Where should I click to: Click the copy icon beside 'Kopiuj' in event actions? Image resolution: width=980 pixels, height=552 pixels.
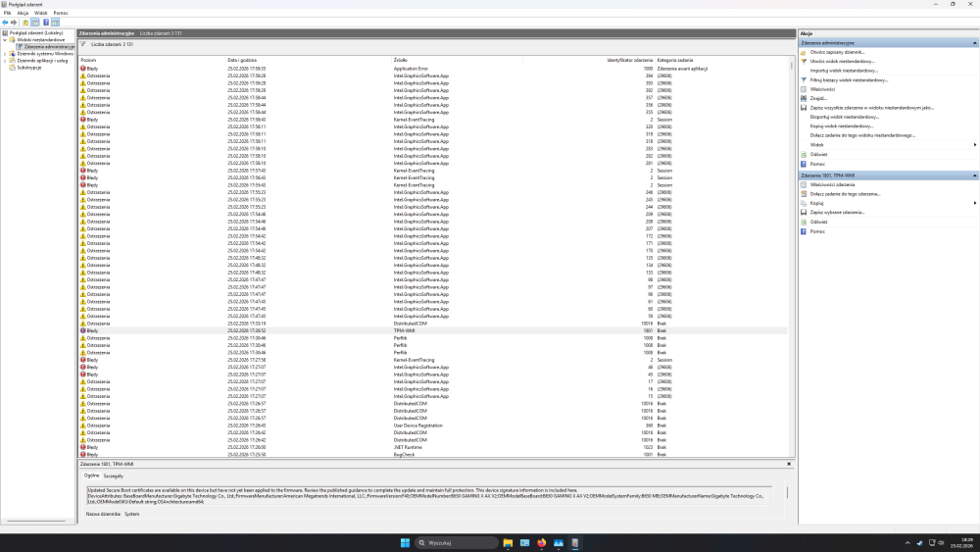tap(804, 203)
